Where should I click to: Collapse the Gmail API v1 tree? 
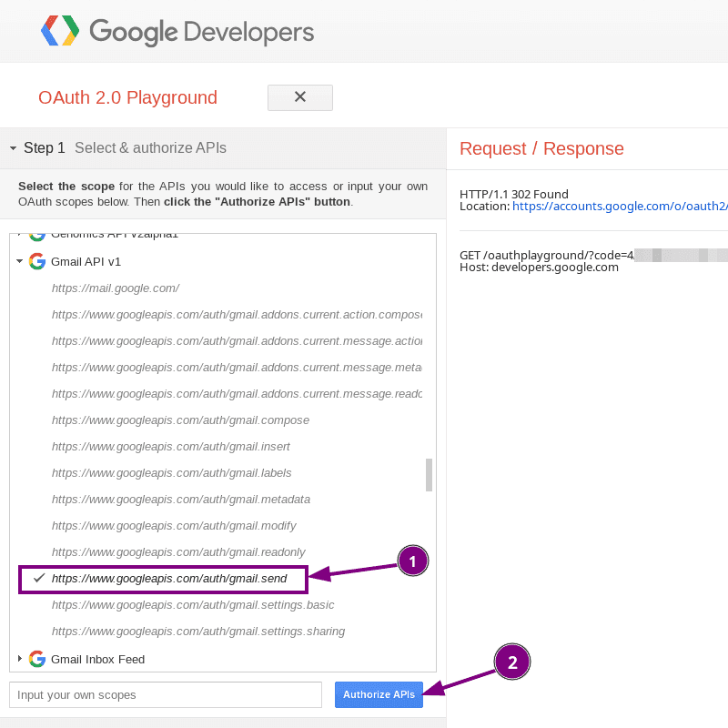[19, 261]
